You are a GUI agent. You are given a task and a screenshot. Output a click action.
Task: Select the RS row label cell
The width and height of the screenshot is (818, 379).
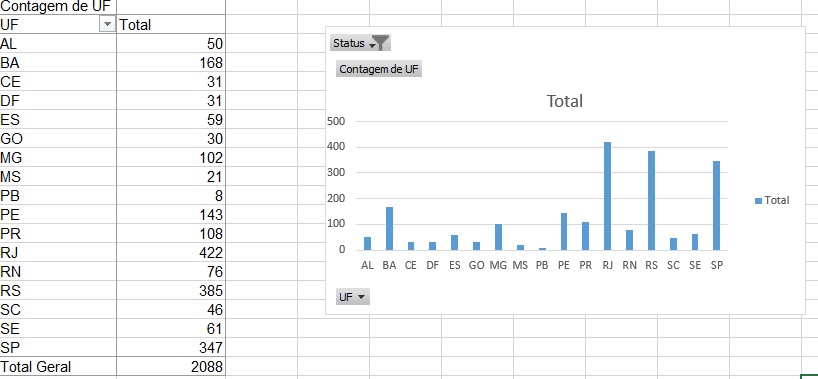click(x=58, y=290)
